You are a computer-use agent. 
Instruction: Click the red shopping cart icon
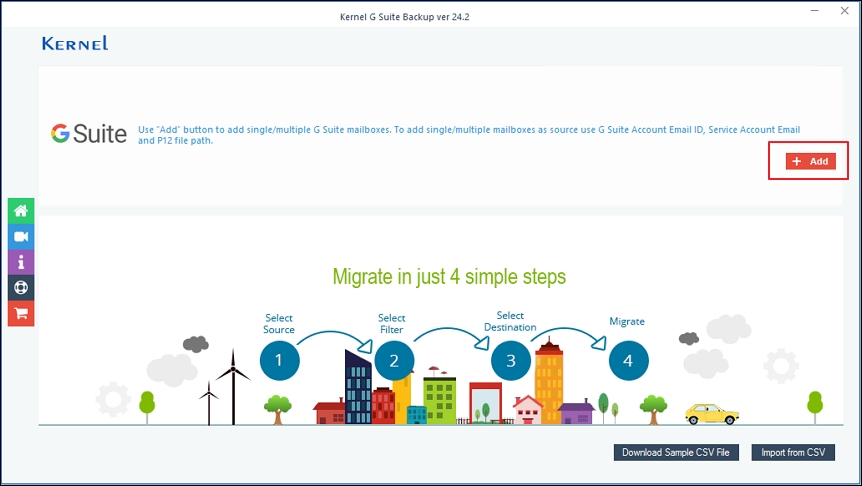(x=21, y=313)
